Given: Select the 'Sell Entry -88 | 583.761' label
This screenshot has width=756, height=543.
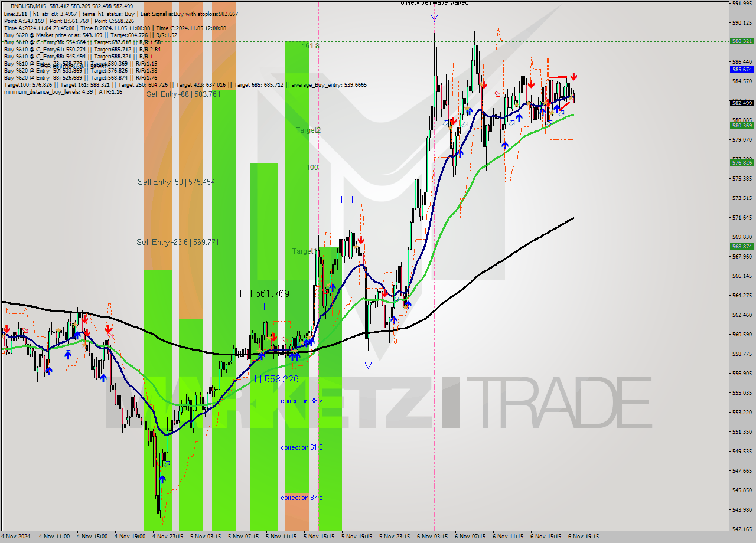Looking at the screenshot, I should click(184, 94).
